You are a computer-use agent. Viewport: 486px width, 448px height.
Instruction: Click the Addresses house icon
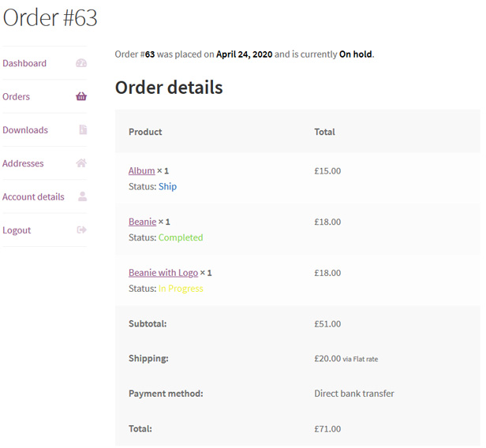pyautogui.click(x=81, y=163)
